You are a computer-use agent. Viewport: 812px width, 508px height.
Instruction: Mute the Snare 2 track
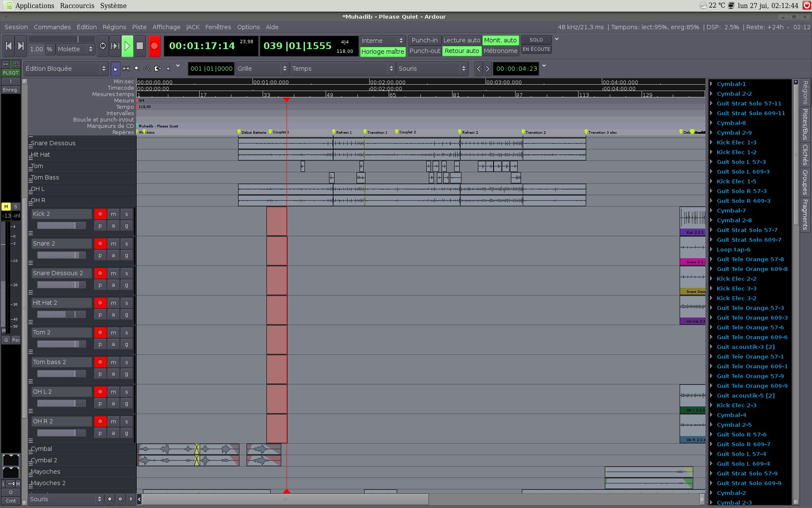click(x=113, y=244)
